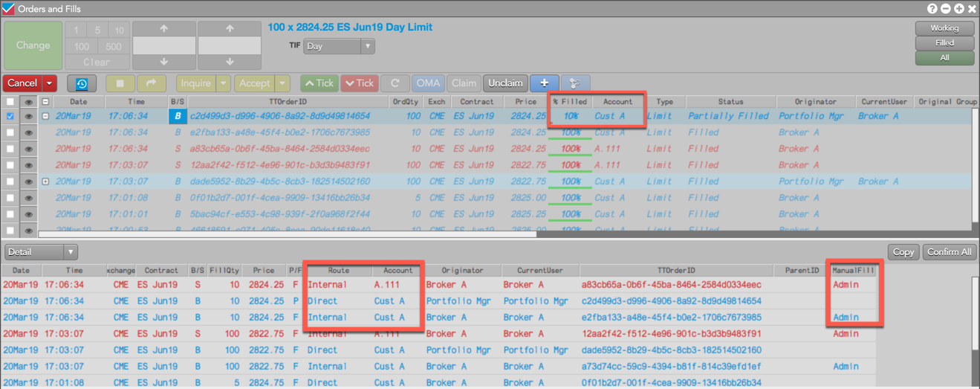This screenshot has height=389, width=980.
Task: Increase quantity with first up arrow
Action: pos(164,28)
